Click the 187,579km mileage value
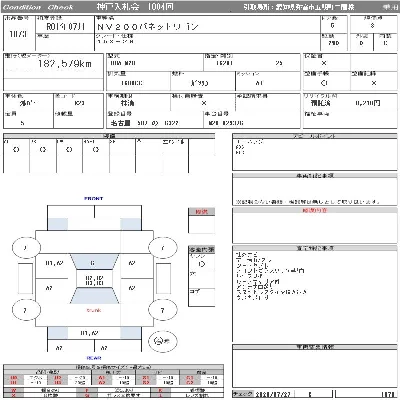 65,63
